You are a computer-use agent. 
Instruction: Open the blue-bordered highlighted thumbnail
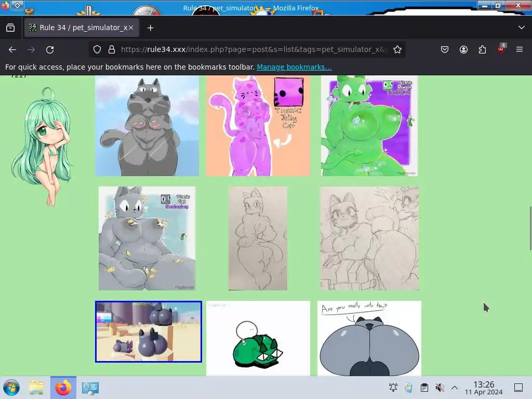pos(149,331)
